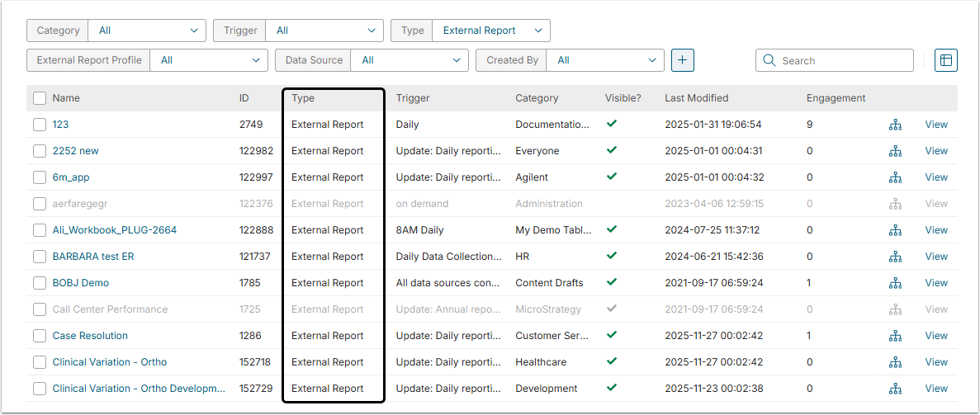Image resolution: width=980 pixels, height=415 pixels.
Task: Toggle the select-all checkbox in header
Action: (x=40, y=98)
